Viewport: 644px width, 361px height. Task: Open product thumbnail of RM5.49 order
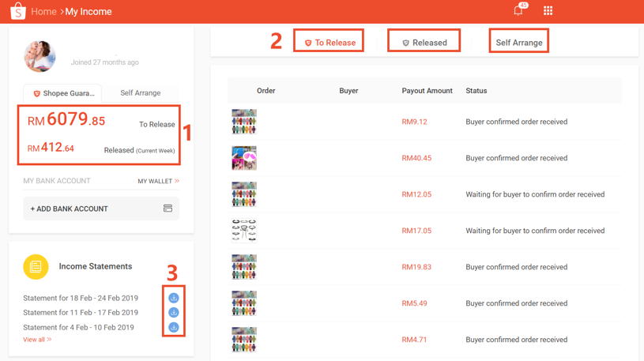point(244,303)
